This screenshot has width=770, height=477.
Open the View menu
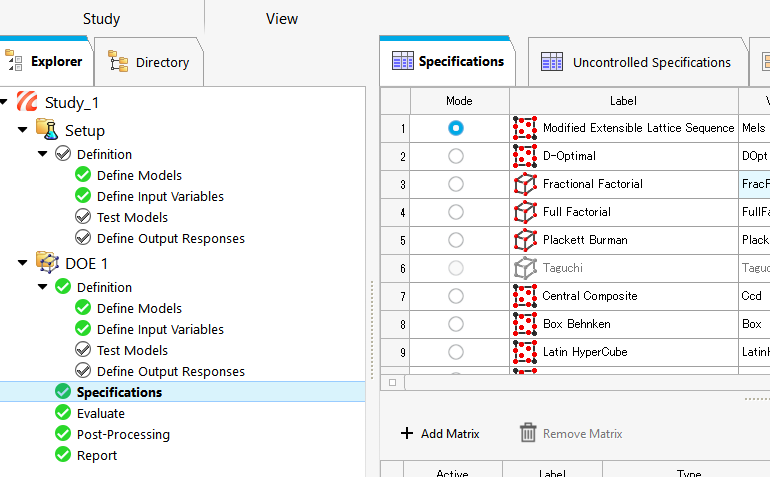click(281, 19)
